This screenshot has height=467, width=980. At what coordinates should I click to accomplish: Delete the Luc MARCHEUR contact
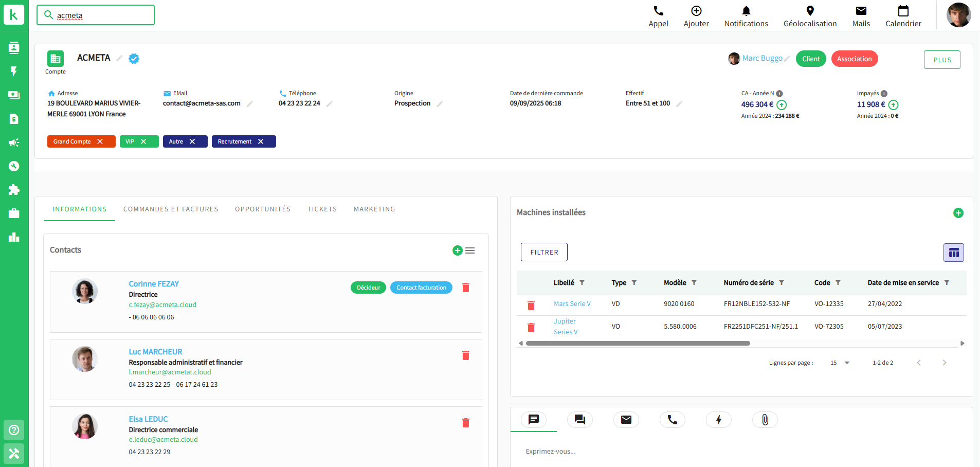(x=466, y=355)
